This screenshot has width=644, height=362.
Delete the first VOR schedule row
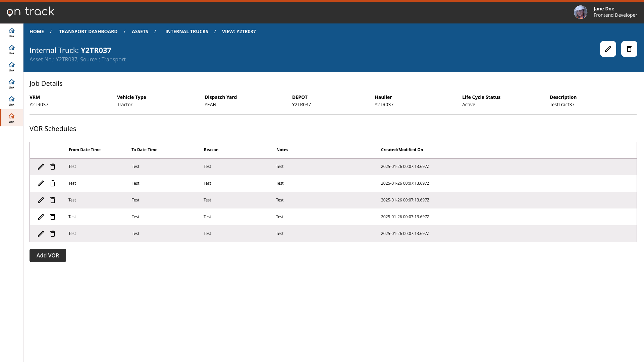53,167
